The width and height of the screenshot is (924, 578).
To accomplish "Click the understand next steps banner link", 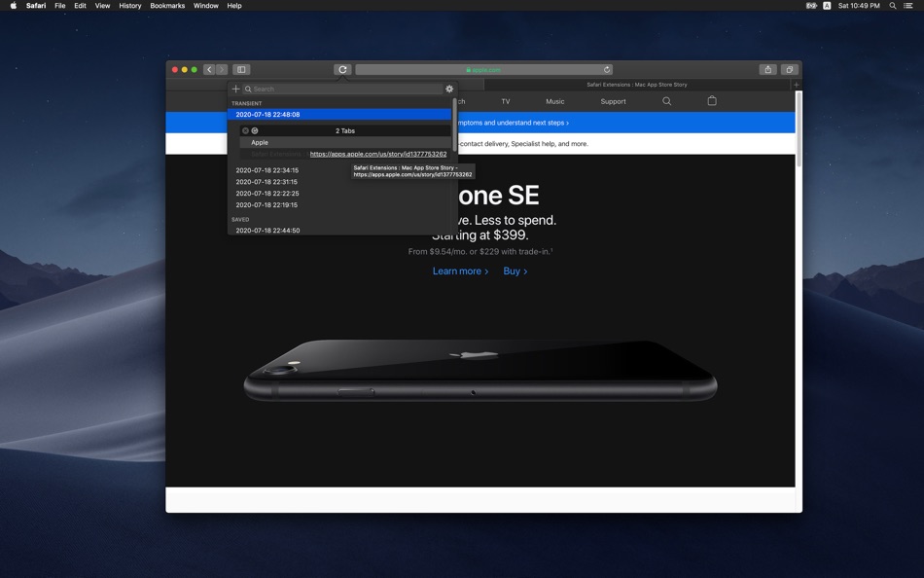I will 514,123.
